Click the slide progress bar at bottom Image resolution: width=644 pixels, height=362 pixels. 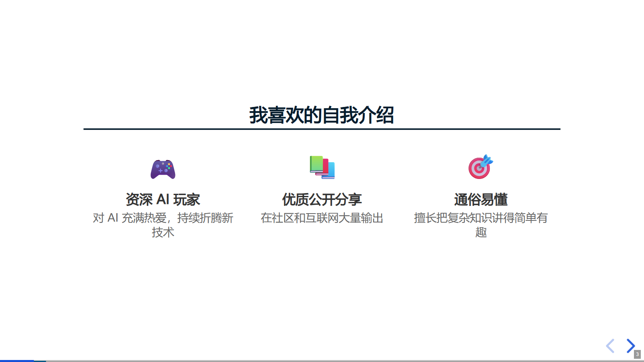[322, 361]
